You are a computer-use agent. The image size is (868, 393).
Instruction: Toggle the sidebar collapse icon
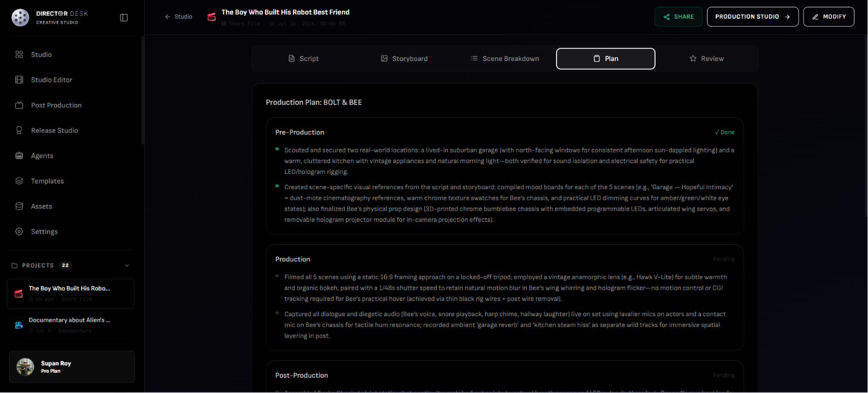pyautogui.click(x=124, y=18)
